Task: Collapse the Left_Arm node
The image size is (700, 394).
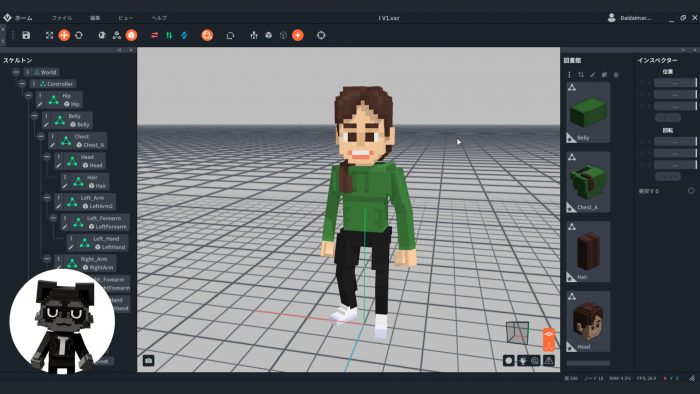Action: (x=47, y=197)
